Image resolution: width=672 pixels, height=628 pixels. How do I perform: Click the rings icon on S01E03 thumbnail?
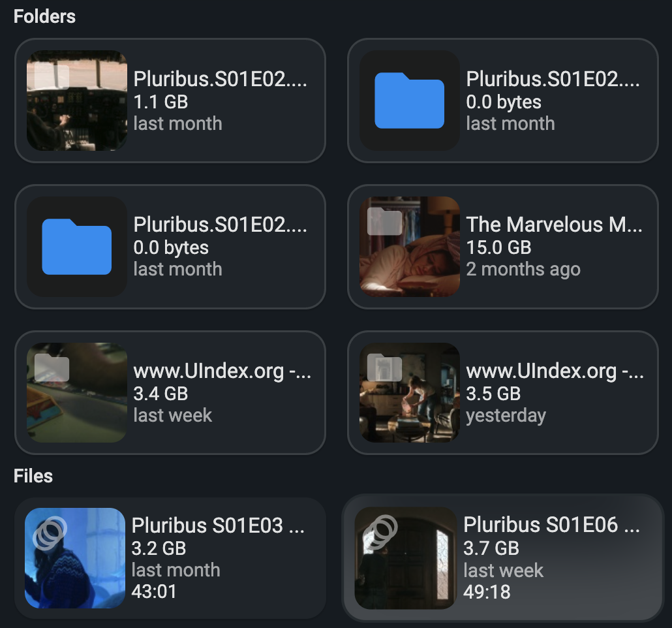tap(52, 531)
